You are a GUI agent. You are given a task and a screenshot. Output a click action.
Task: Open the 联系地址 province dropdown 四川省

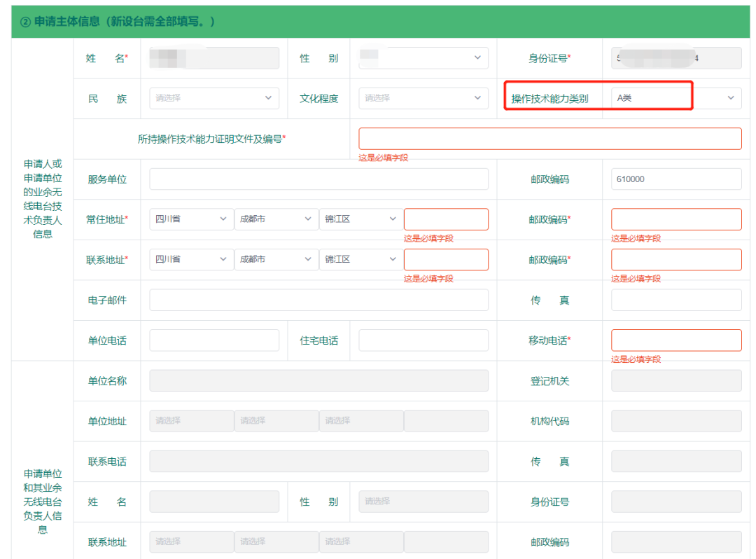[x=191, y=259]
